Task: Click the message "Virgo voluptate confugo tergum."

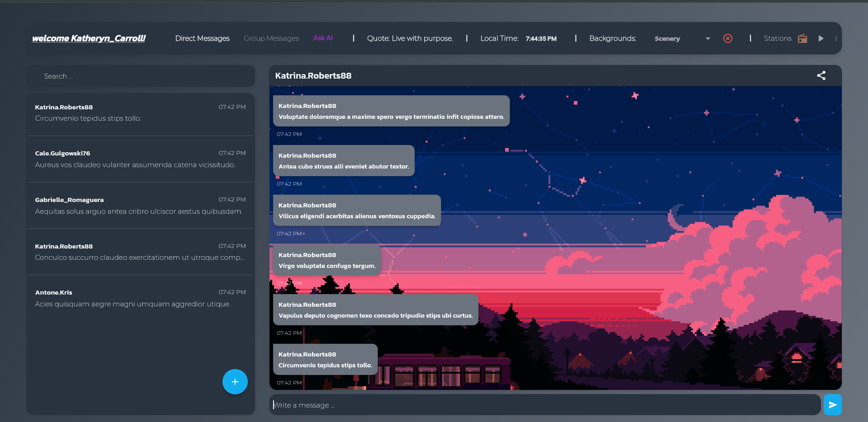Action: pyautogui.click(x=327, y=260)
